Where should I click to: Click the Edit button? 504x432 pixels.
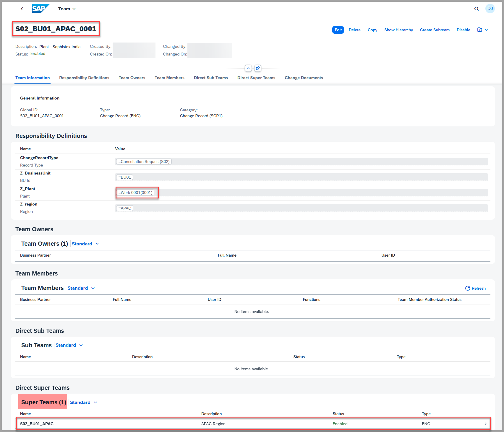[x=338, y=30]
